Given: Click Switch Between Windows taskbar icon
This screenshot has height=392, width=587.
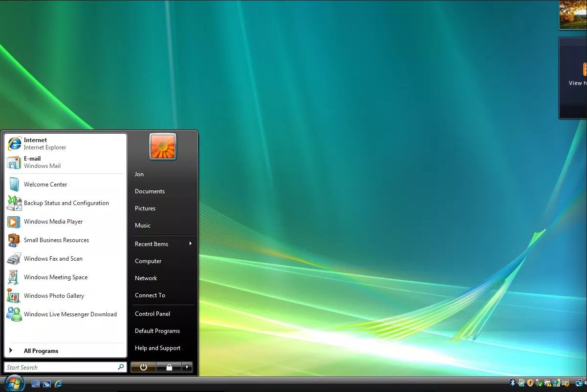Looking at the screenshot, I should (47, 384).
